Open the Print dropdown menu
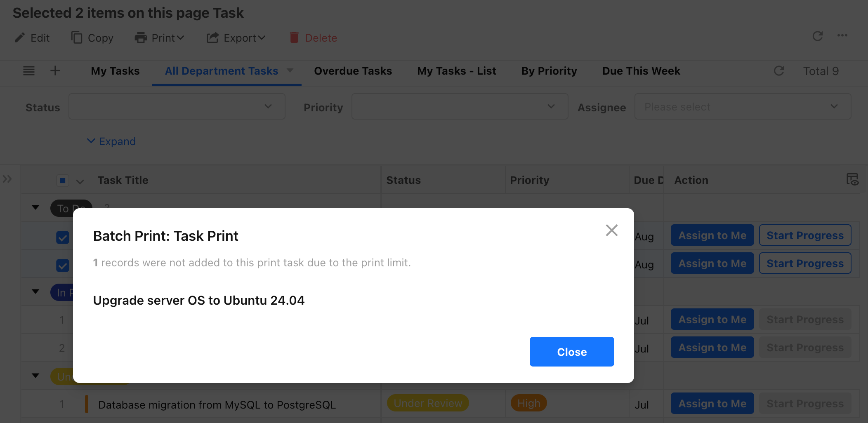 click(x=159, y=38)
